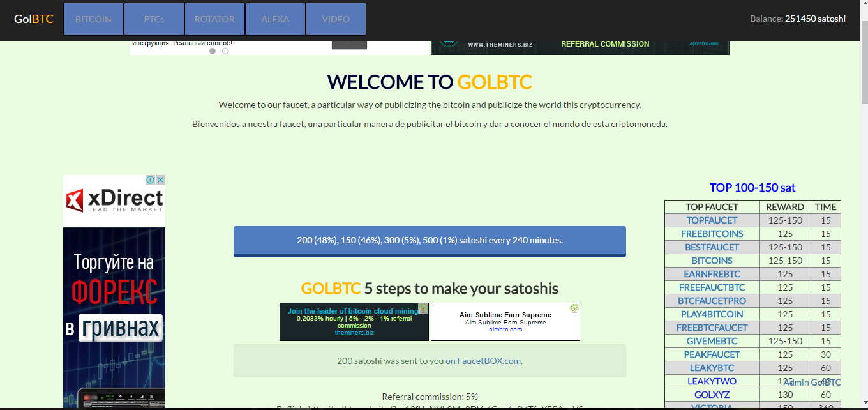The height and width of the screenshot is (410, 868).
Task: Open the FREEFAUCTBTC faucet link
Action: pyautogui.click(x=712, y=287)
